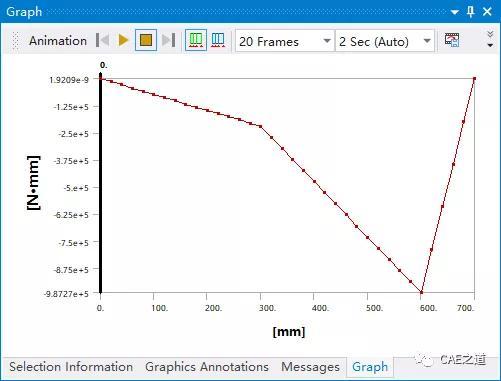Click the [N·mm] y-axis title
The height and width of the screenshot is (381, 501).
[33, 183]
